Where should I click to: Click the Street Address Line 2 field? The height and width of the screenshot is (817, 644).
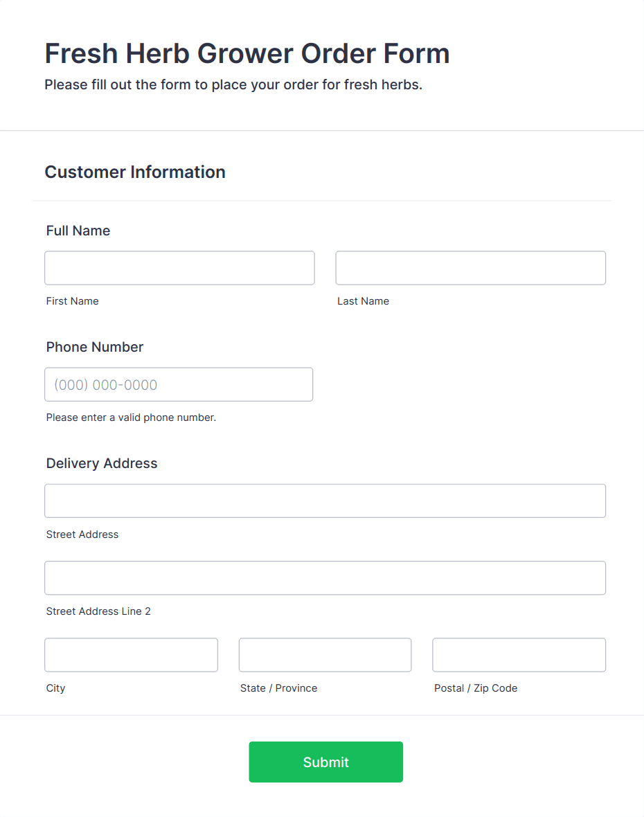coord(325,577)
